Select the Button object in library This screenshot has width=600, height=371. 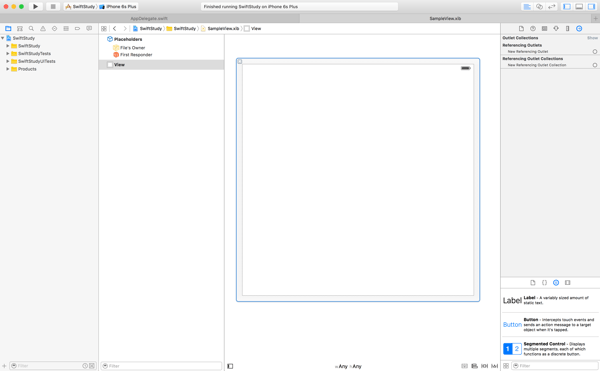click(550, 324)
